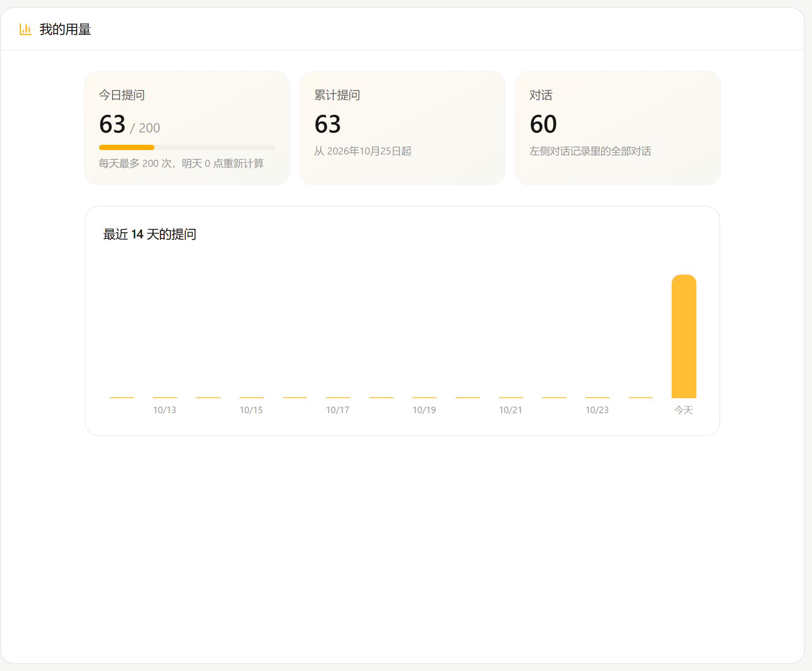Screen dimensions: 812x671
Task: Click the tall bar for 今天
Action: (684, 336)
